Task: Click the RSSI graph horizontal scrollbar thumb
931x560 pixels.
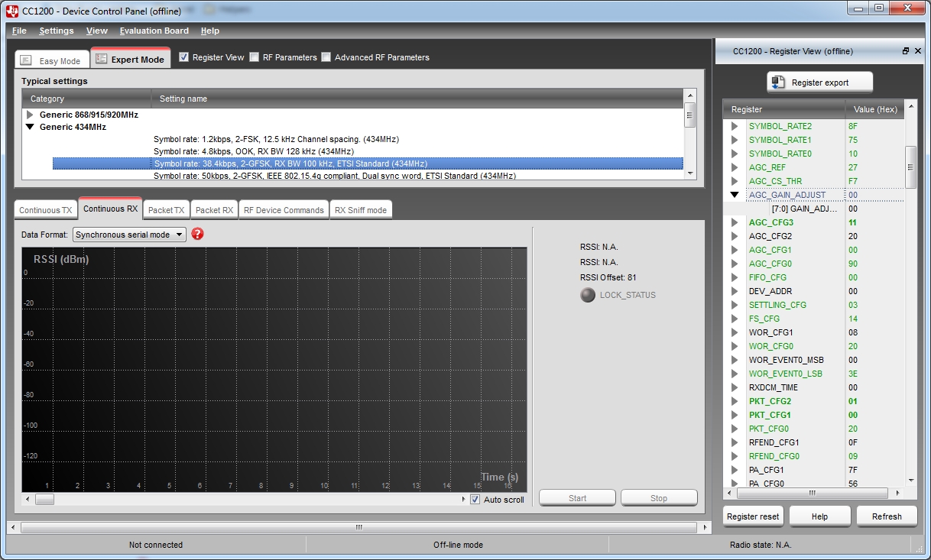Action: [x=44, y=500]
